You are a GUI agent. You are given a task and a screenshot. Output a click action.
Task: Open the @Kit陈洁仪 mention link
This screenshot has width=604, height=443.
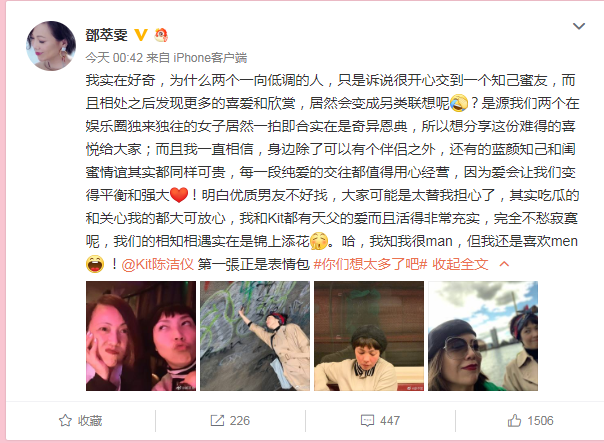click(158, 264)
